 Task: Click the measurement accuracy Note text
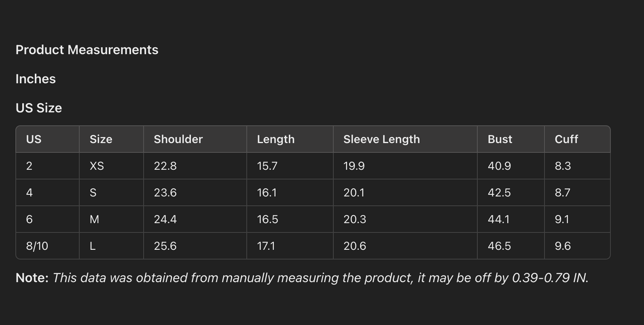pyautogui.click(x=302, y=278)
